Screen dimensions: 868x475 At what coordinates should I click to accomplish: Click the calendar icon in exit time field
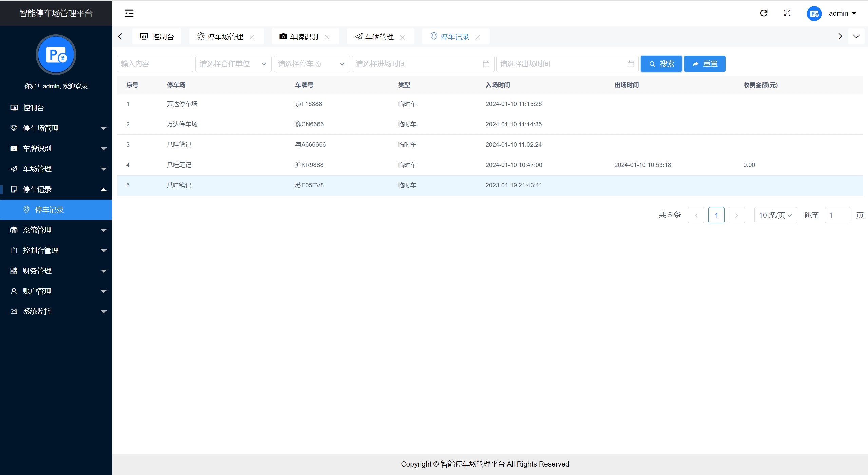631,64
